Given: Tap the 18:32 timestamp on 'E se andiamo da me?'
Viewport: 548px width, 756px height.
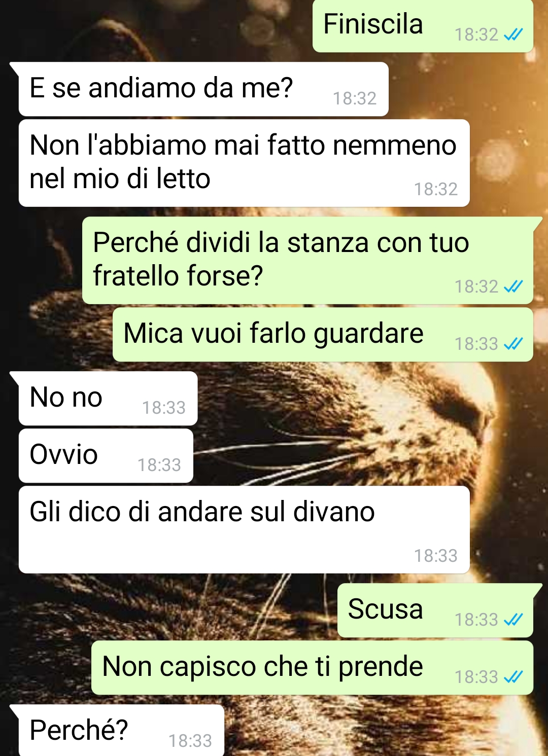Looking at the screenshot, I should pos(355,98).
